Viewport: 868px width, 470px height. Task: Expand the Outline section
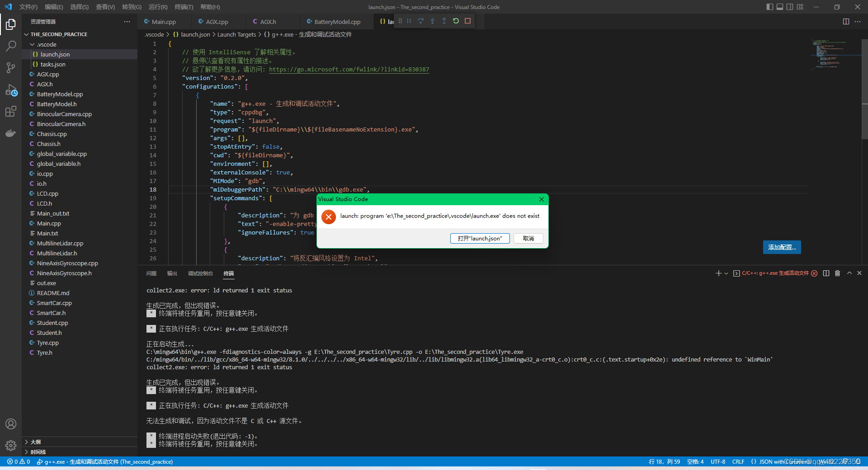[79, 442]
